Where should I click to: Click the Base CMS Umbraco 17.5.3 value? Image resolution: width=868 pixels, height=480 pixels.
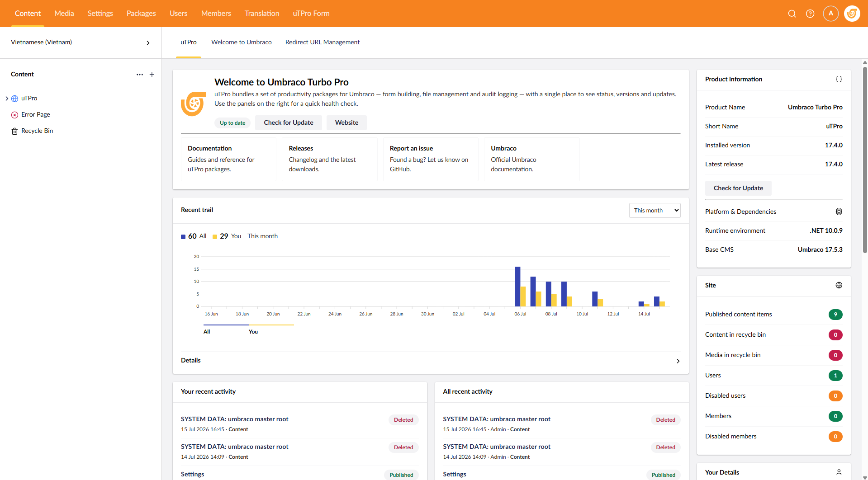coord(820,250)
